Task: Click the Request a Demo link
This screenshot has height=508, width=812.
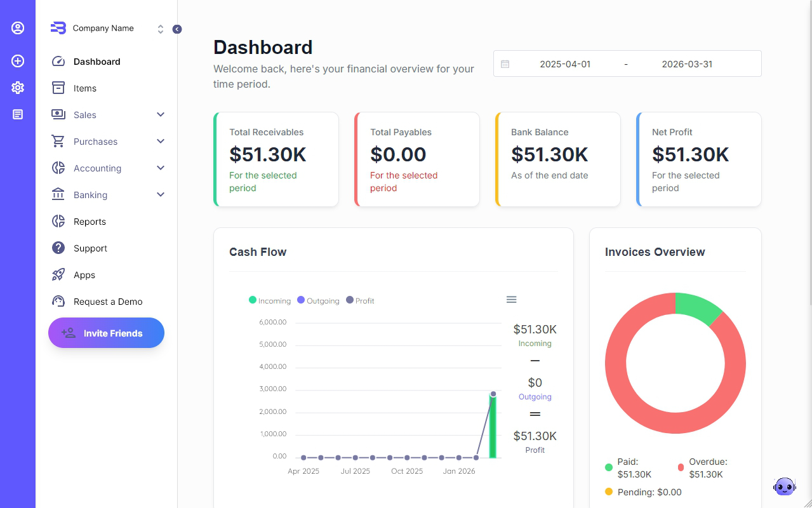Action: [x=108, y=302]
